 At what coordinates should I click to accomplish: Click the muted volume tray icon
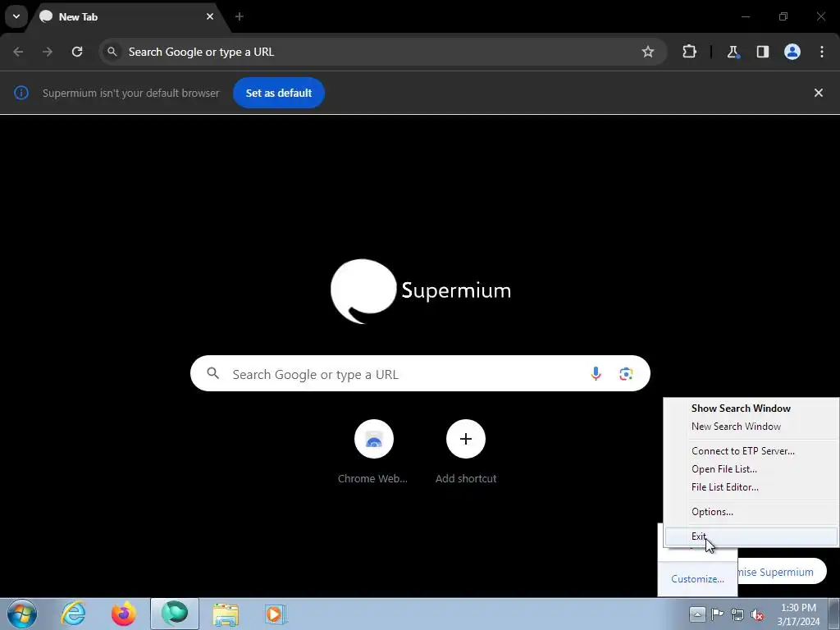tap(757, 614)
